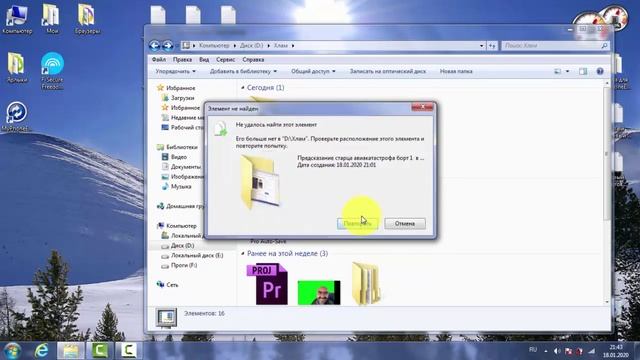Open the address bar history dropdown
Screen dimensions: 640x360
tap(482, 46)
